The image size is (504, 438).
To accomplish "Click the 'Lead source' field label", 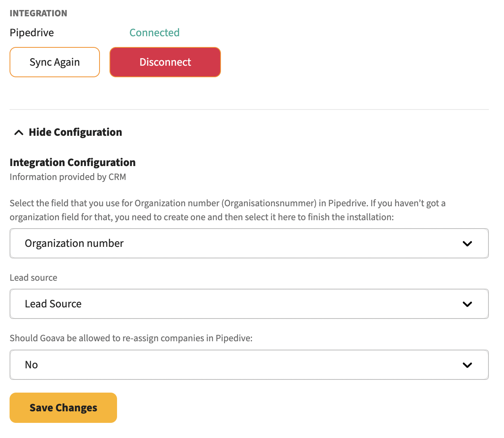I will tap(33, 278).
